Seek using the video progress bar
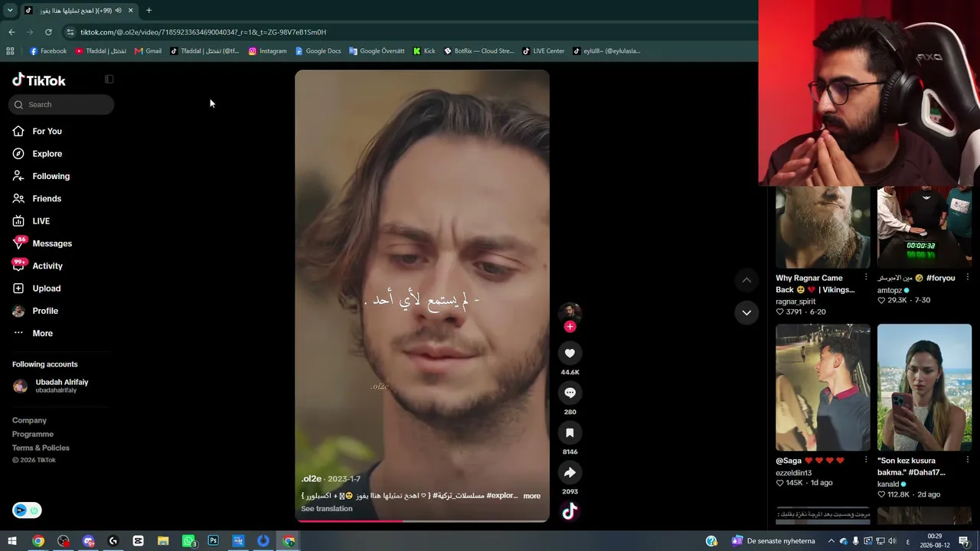Viewport: 980px width, 551px height. (x=422, y=521)
